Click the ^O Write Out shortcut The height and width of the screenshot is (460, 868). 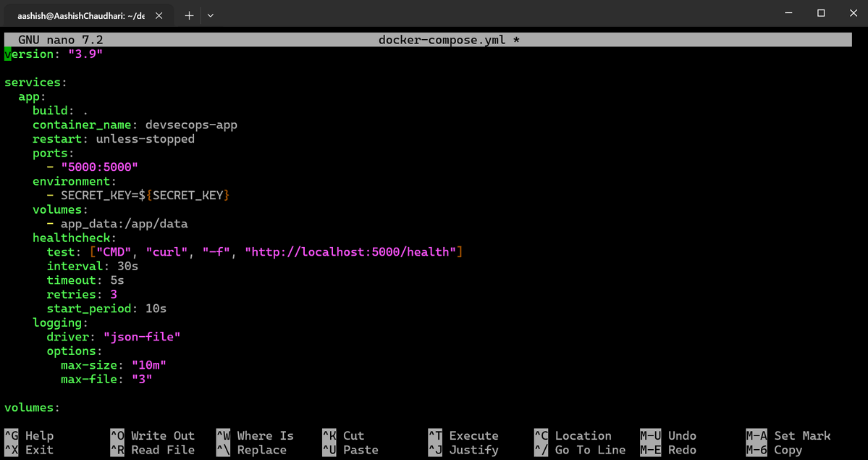point(153,435)
